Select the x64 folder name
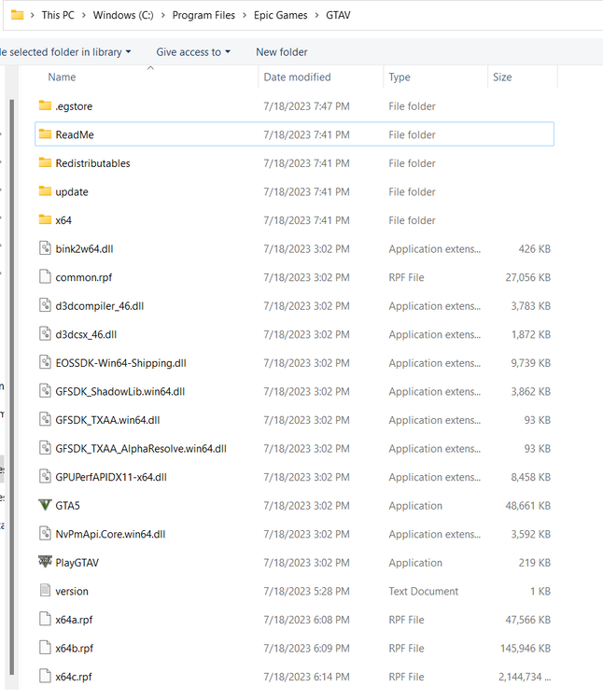 (x=63, y=220)
